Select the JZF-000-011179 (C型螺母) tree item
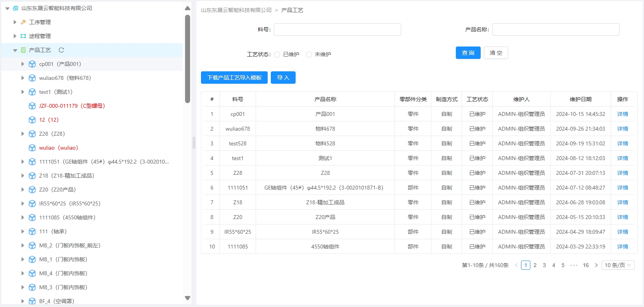This screenshot has width=644, height=307. pos(72,106)
